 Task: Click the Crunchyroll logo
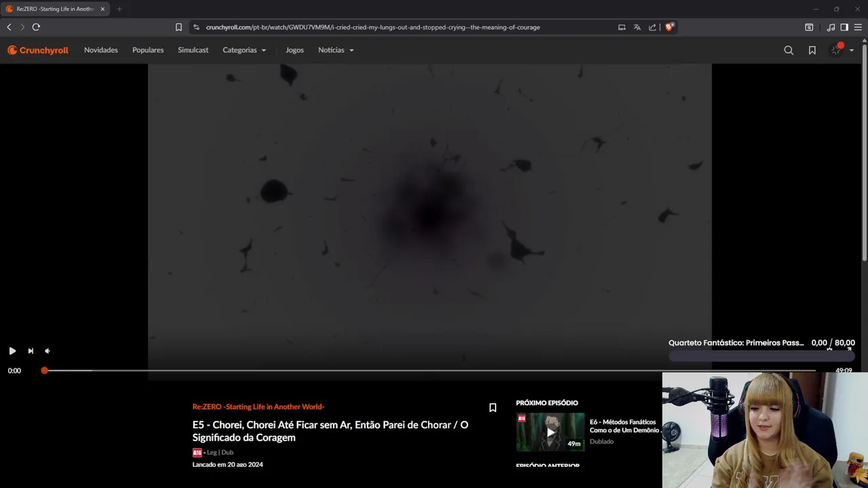[38, 50]
